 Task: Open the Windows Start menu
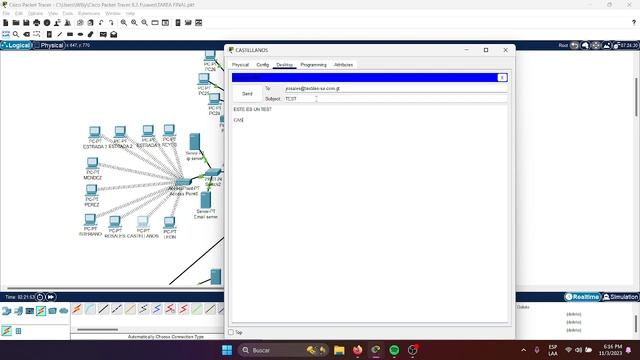pos(227,350)
